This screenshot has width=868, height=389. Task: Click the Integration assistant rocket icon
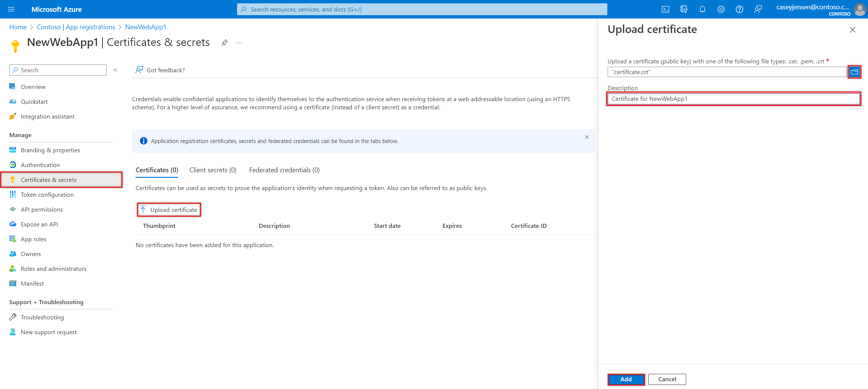(x=13, y=116)
